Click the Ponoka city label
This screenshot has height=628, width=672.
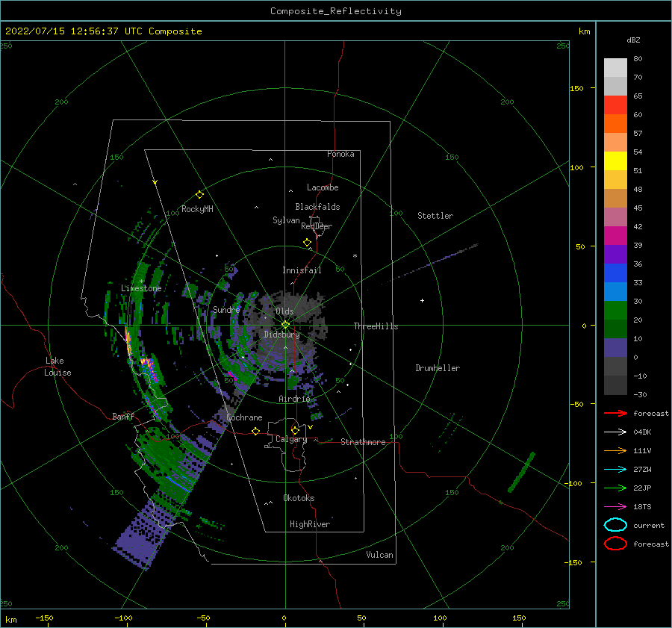tap(340, 154)
